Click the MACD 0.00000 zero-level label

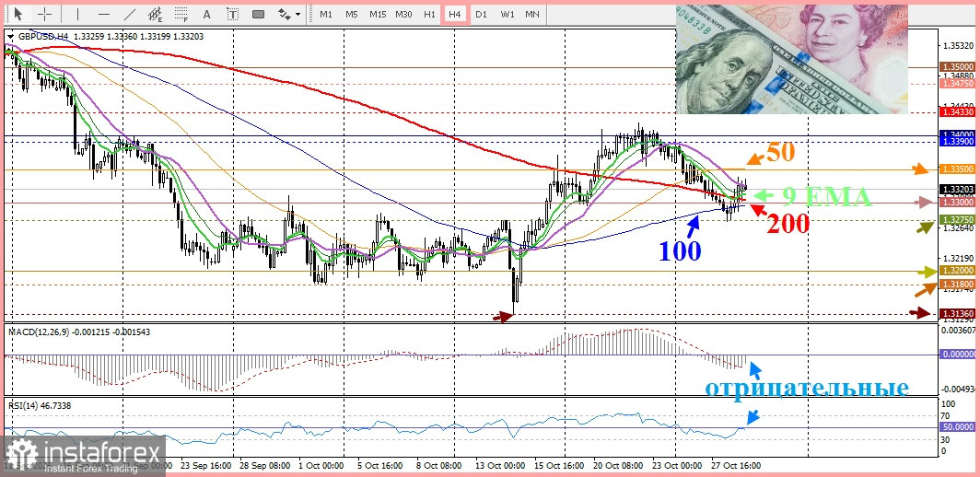point(956,354)
